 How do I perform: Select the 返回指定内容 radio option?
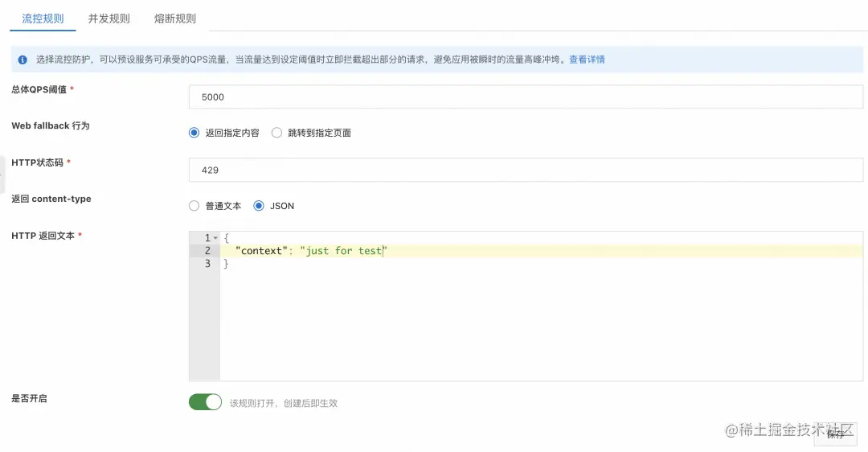pyautogui.click(x=194, y=133)
